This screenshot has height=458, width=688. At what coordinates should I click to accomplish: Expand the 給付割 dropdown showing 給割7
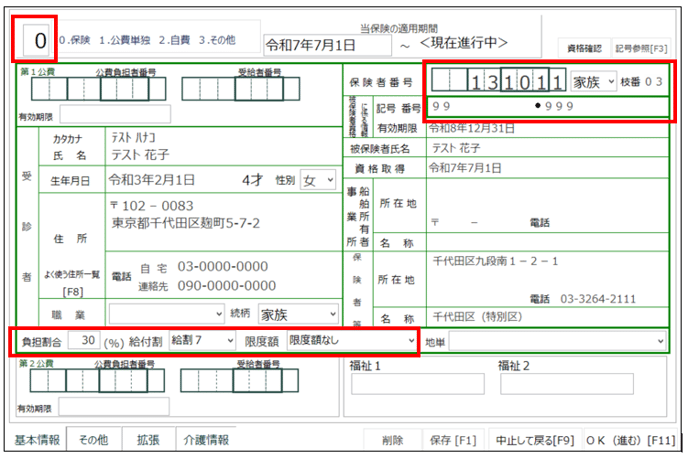204,341
